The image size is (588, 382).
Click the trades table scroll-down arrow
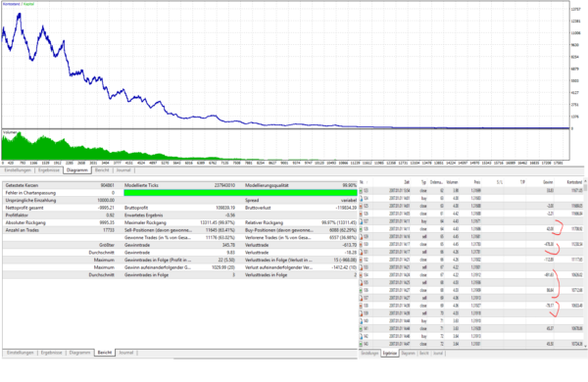point(585,346)
